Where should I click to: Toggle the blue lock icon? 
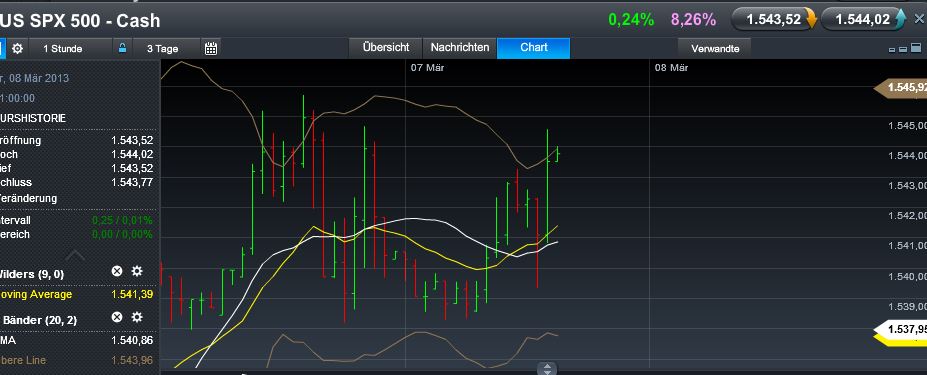click(122, 48)
